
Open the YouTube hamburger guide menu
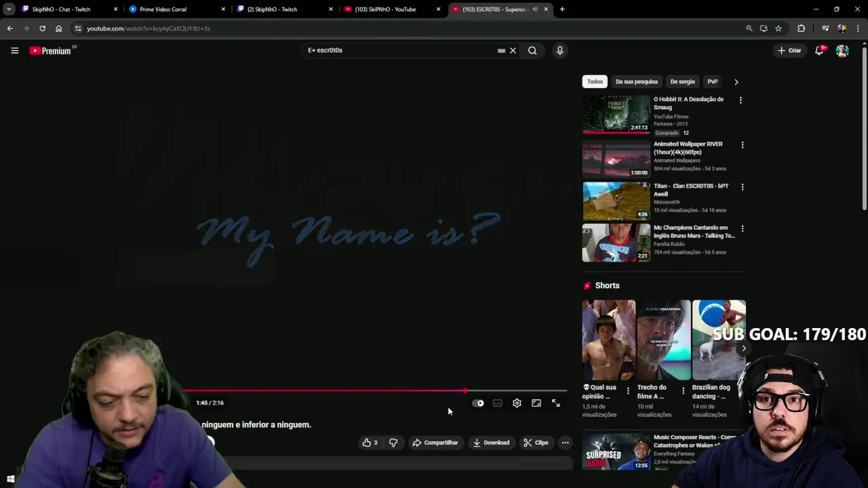(14, 50)
